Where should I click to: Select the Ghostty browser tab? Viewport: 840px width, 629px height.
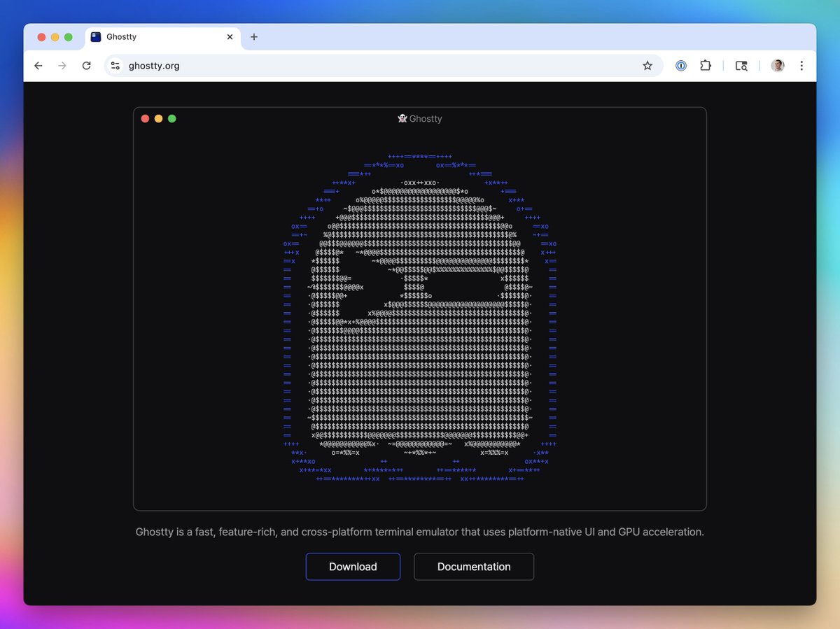[x=162, y=37]
